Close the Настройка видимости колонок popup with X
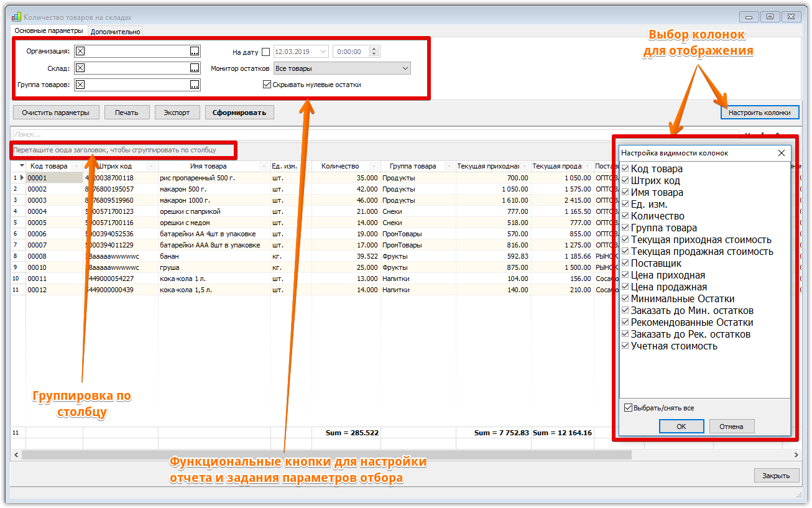 pos(782,153)
